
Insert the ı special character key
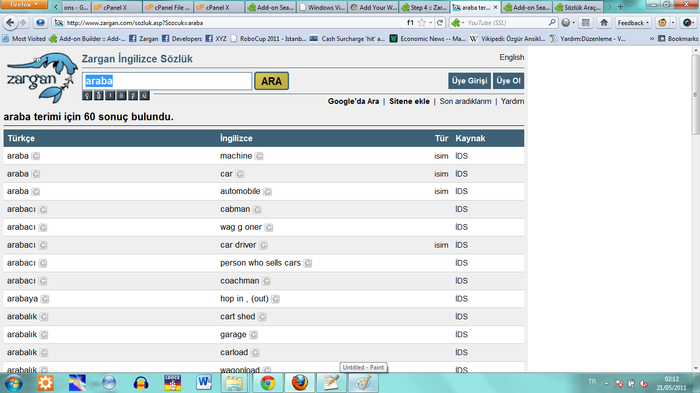click(110, 95)
